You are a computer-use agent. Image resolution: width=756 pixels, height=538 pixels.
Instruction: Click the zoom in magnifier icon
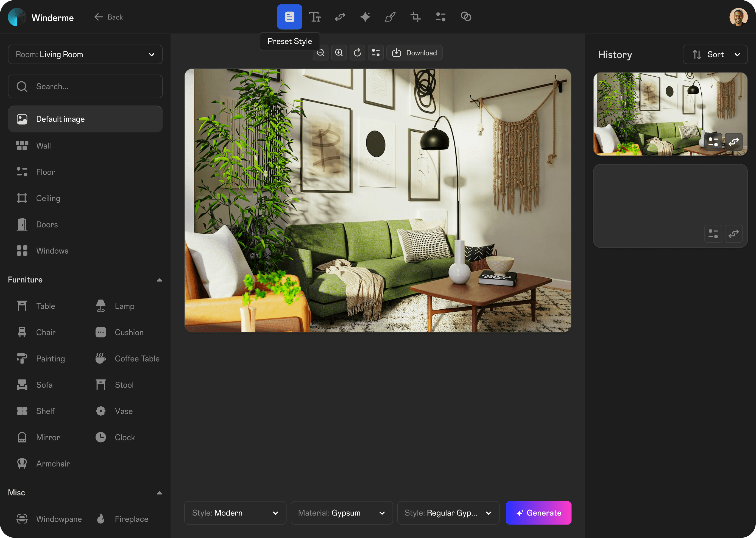[x=339, y=53]
